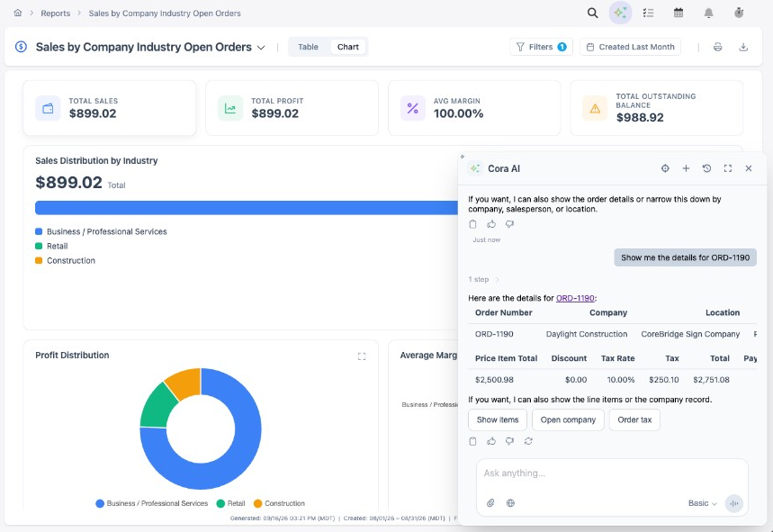Open the calendar icon in header

(x=679, y=13)
